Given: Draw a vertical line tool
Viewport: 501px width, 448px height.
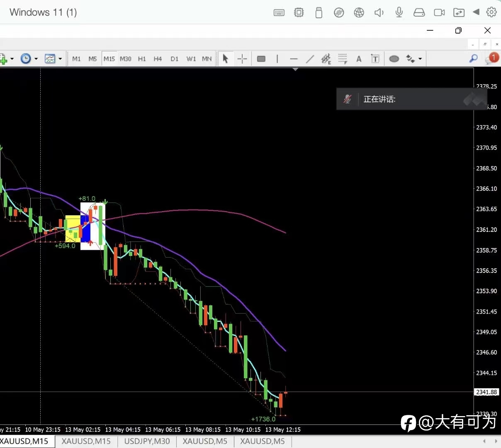Looking at the screenshot, I should (277, 59).
